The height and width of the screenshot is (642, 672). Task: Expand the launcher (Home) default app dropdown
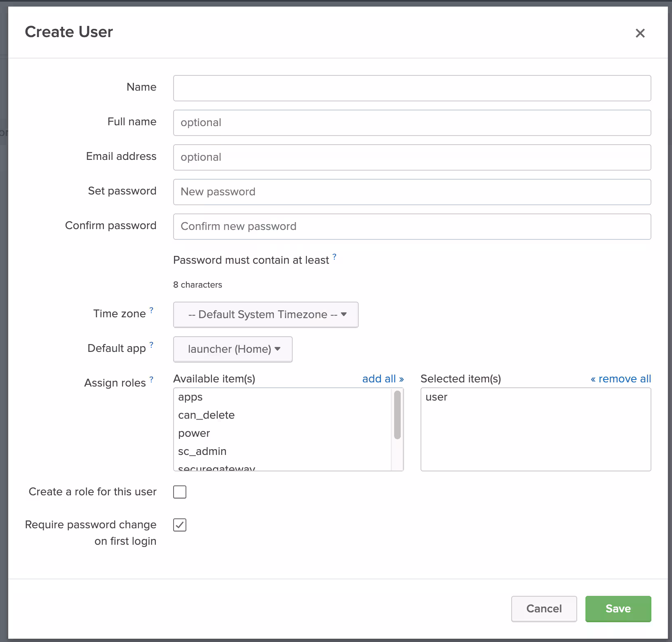233,349
